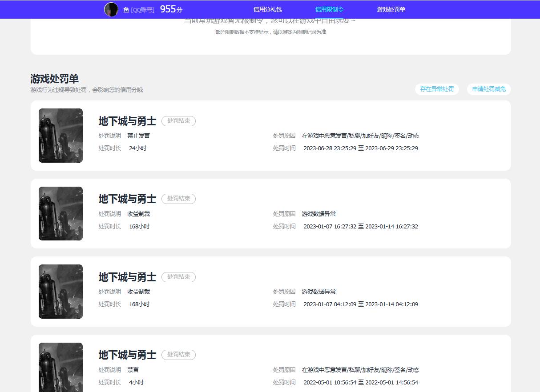540x392 pixels.
Task: Click 处罚结束 badge on the 2022-05-01 禁言 card
Action: click(178, 355)
